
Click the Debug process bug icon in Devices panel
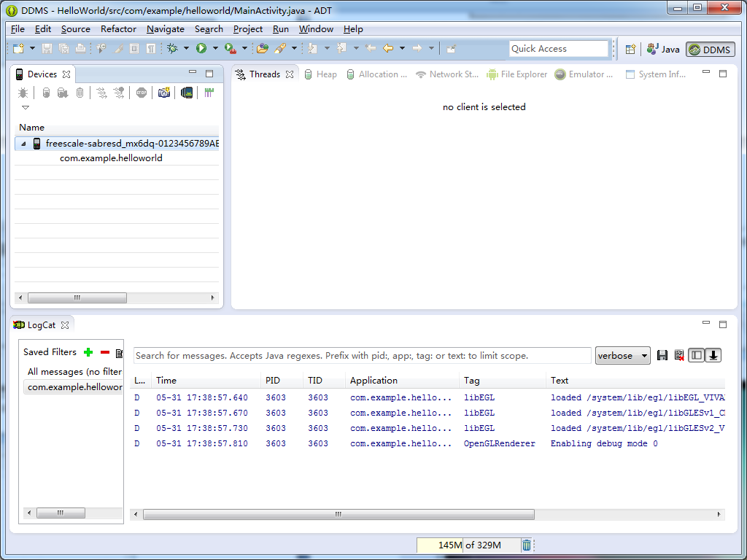click(x=23, y=93)
